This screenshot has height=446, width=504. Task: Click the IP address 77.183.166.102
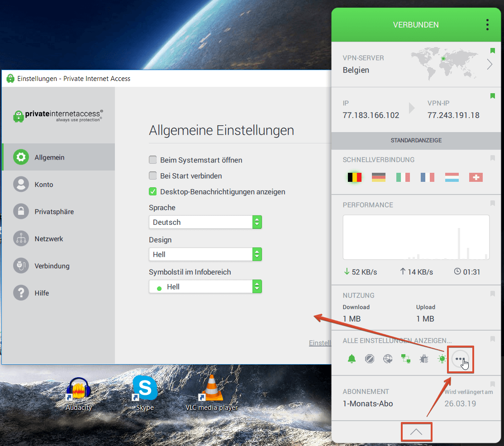371,115
